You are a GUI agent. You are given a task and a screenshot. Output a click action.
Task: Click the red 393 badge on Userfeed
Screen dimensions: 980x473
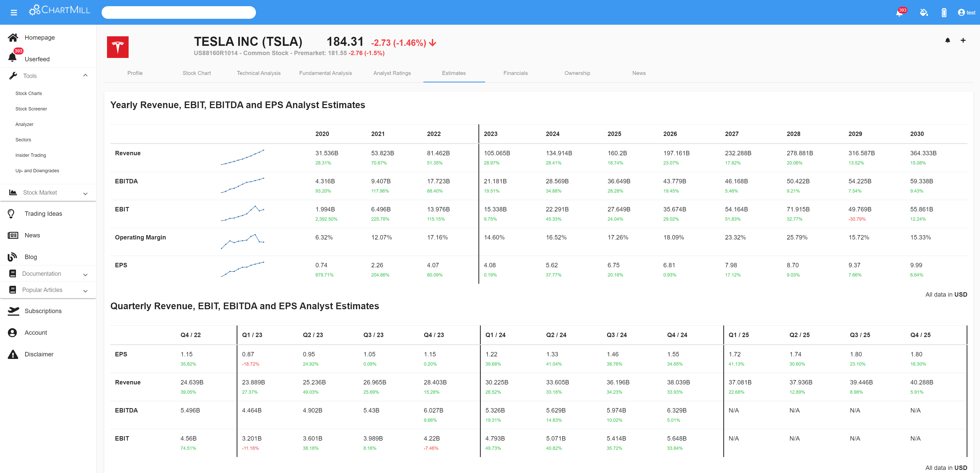click(18, 51)
